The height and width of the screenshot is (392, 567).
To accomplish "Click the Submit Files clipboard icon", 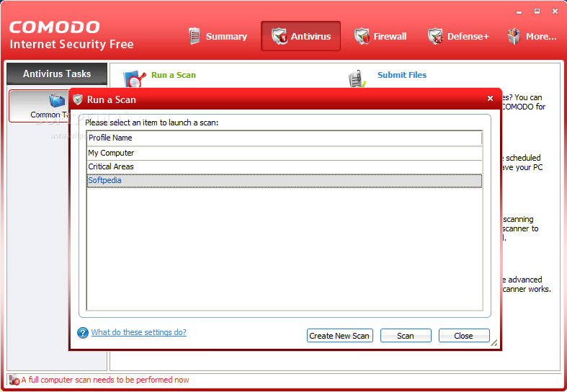I will click(x=357, y=79).
